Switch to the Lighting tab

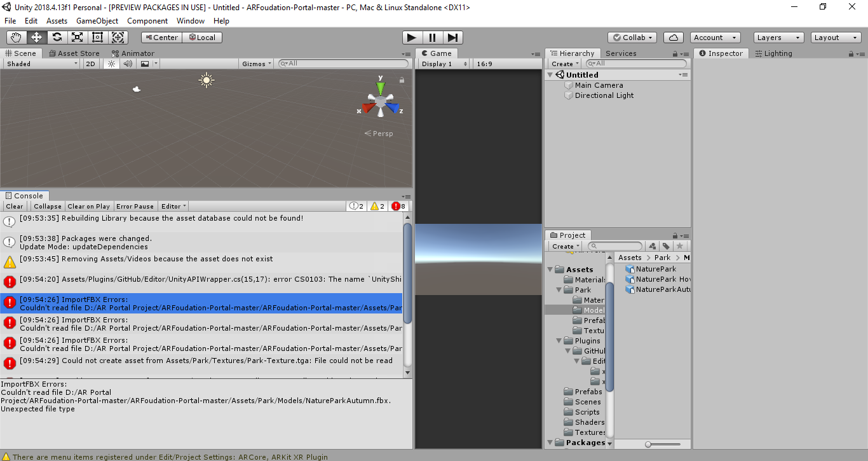(773, 53)
